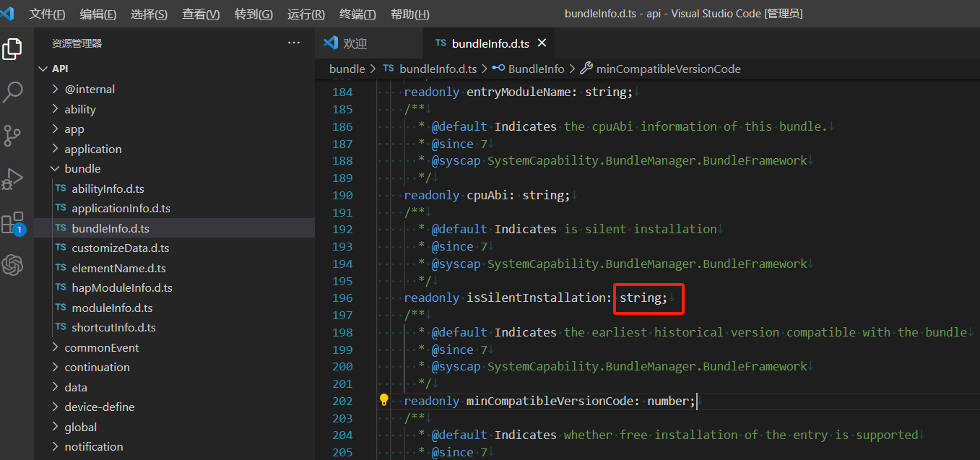Screen dimensions: 980x460
Task: Click the lightbulb code action on line 202
Action: pos(383,400)
